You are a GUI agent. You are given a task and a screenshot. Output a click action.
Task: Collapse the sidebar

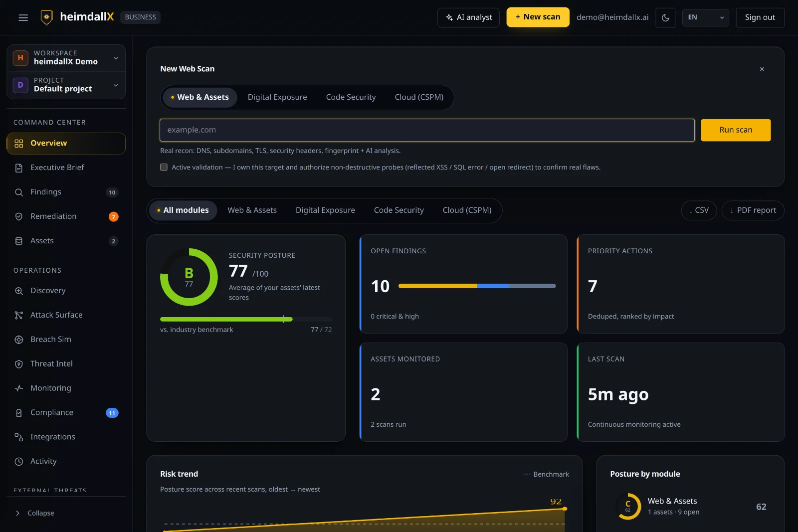[35, 513]
